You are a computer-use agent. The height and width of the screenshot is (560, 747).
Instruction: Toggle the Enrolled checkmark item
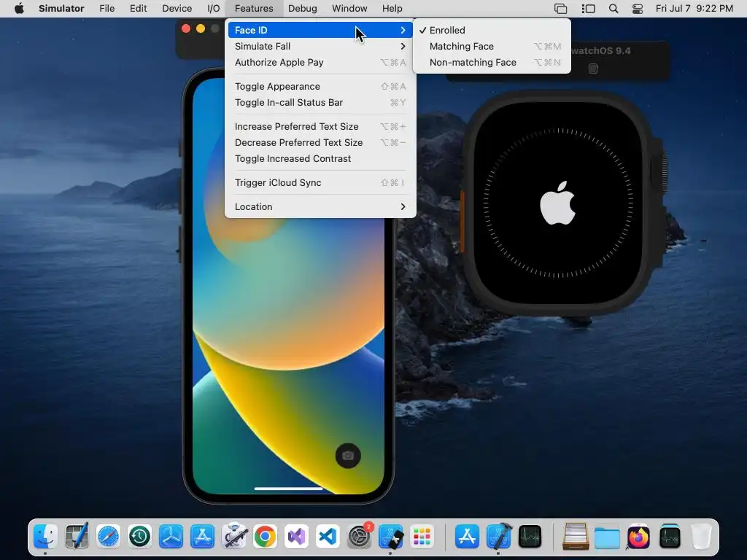[492, 30]
